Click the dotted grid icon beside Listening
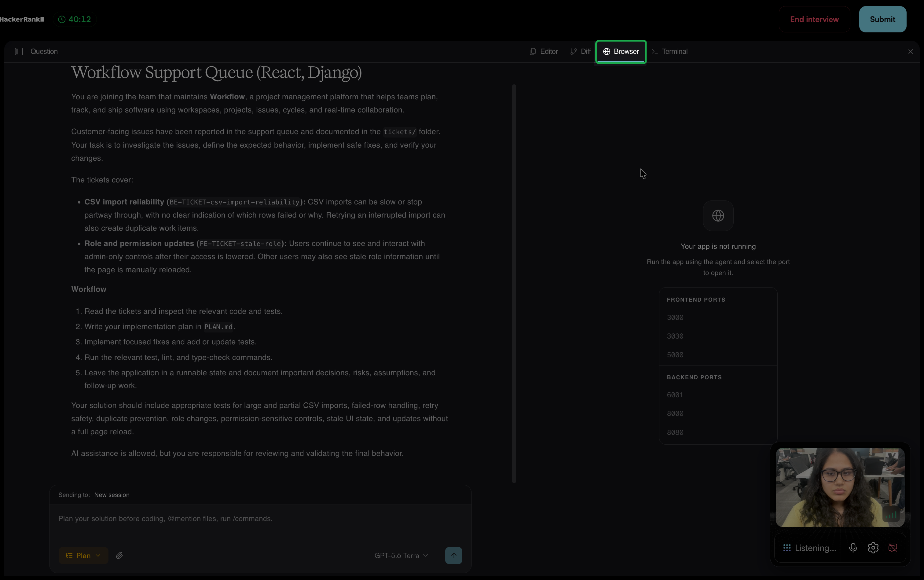Viewport: 924px width, 580px height. tap(787, 548)
